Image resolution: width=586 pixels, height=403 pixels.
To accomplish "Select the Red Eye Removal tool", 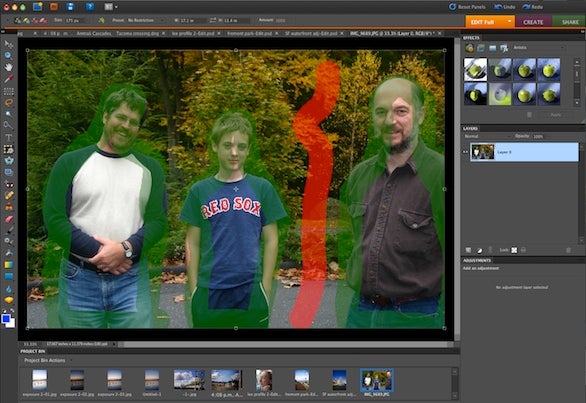I will (8, 184).
